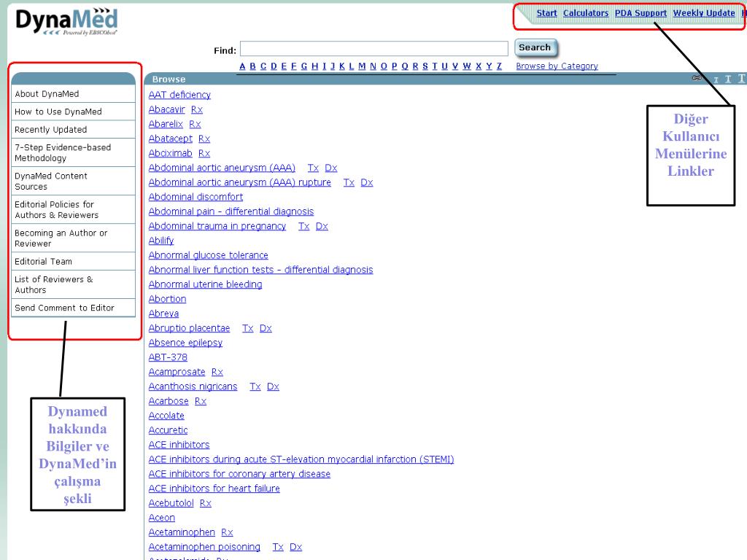The height and width of the screenshot is (560, 747).
Task: Open Acanthosis nigricans topic
Action: (x=193, y=386)
